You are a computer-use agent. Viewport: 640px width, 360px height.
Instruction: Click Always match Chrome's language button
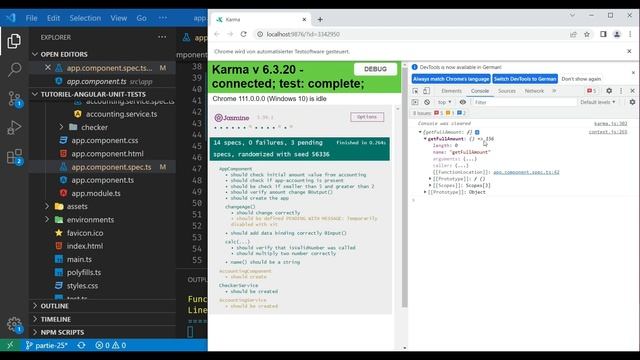click(x=451, y=79)
